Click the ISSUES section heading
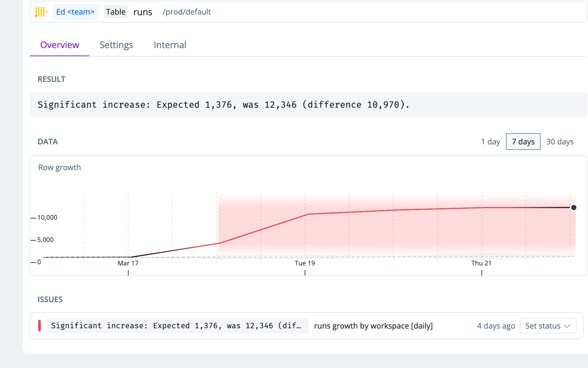 (50, 300)
